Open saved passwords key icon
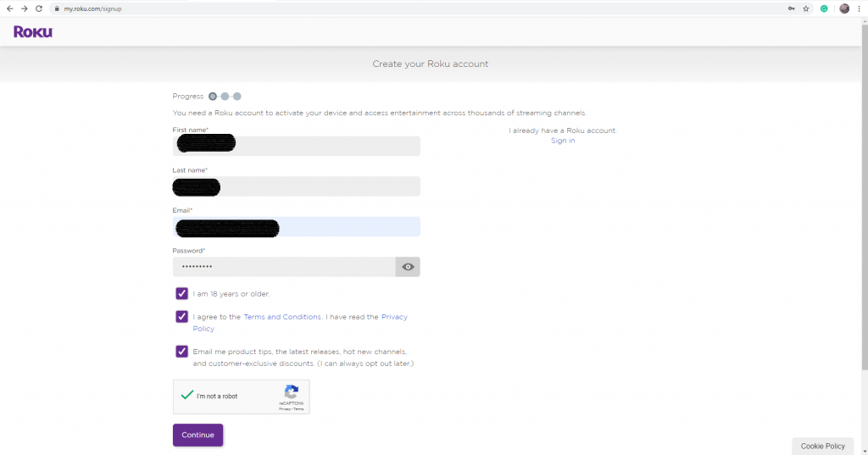The width and height of the screenshot is (868, 455). [792, 8]
